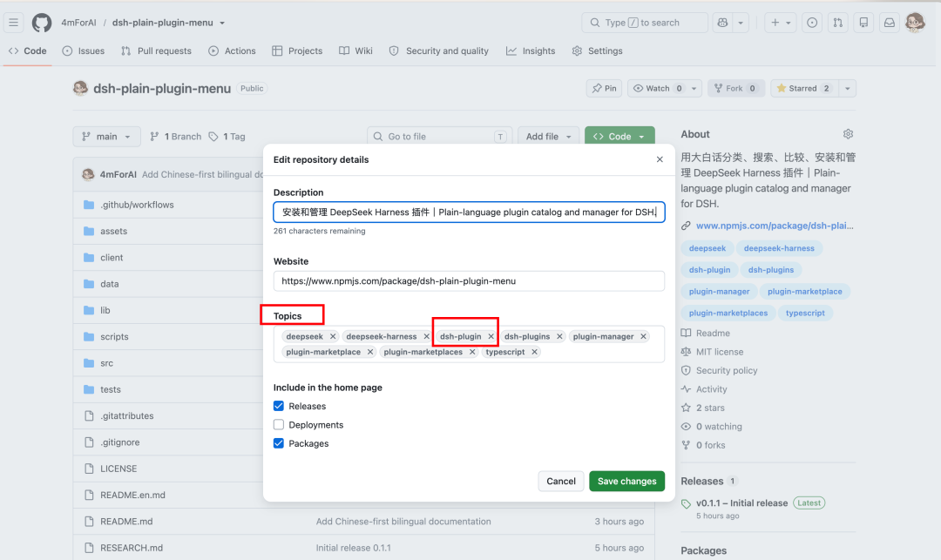The height and width of the screenshot is (560, 941).
Task: Open the Wiki tab
Action: pos(355,51)
